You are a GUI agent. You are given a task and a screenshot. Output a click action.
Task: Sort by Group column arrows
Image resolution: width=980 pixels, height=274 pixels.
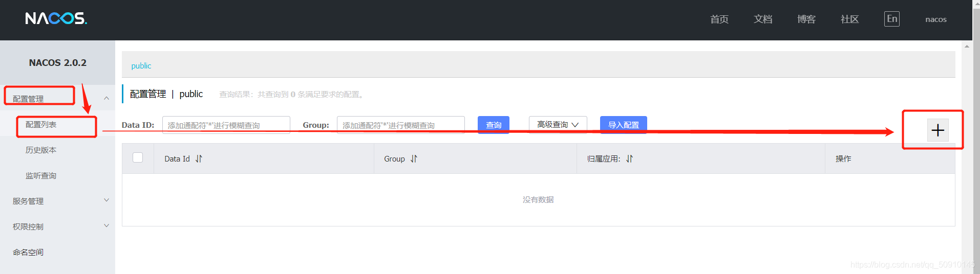point(414,159)
